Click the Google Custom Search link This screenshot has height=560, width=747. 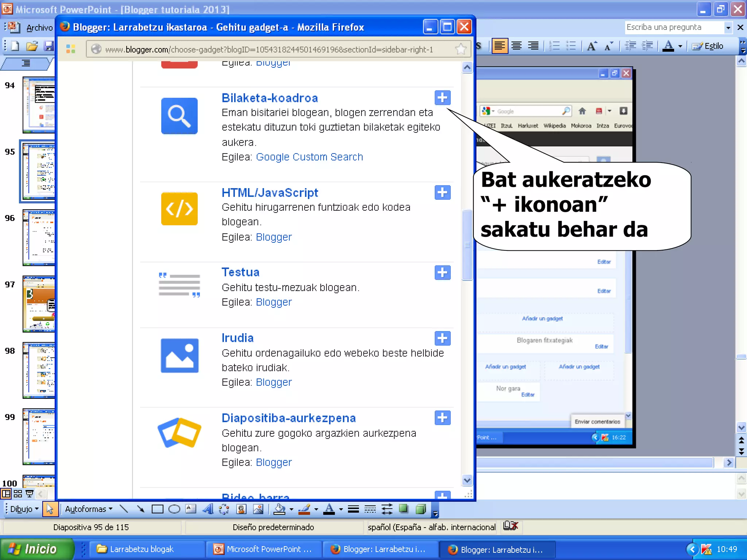point(309,157)
